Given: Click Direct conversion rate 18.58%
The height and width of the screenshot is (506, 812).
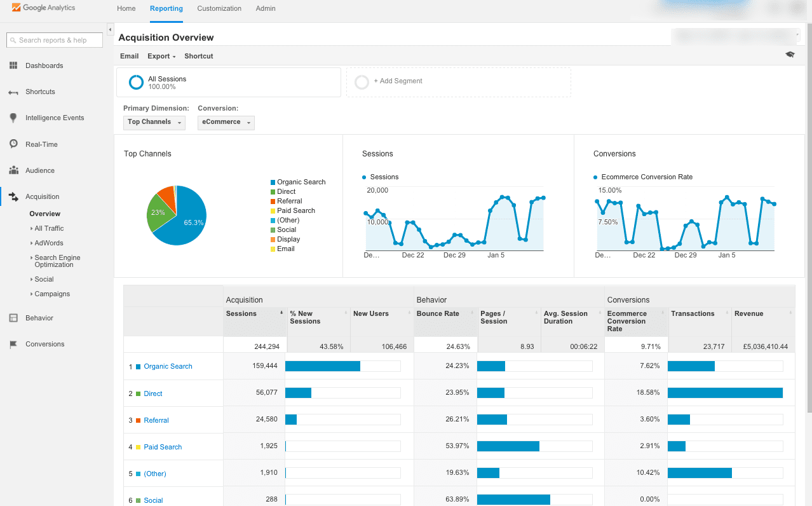Looking at the screenshot, I should point(648,393).
